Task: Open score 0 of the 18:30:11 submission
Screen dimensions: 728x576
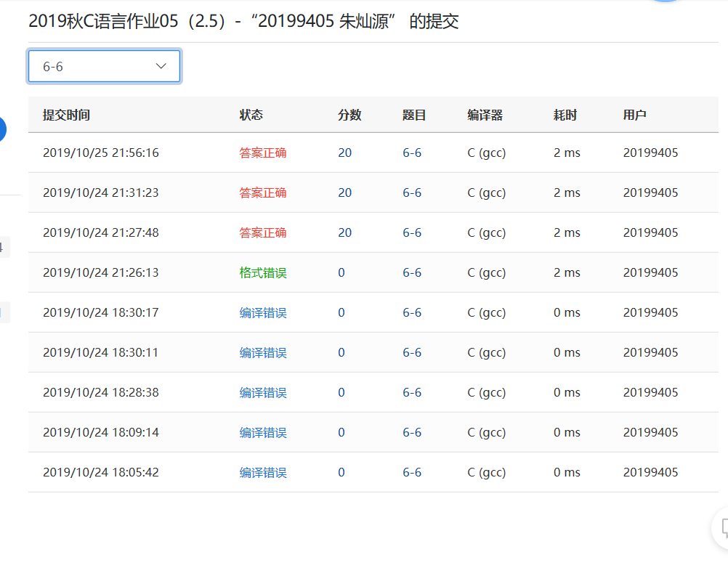Action: coord(341,352)
